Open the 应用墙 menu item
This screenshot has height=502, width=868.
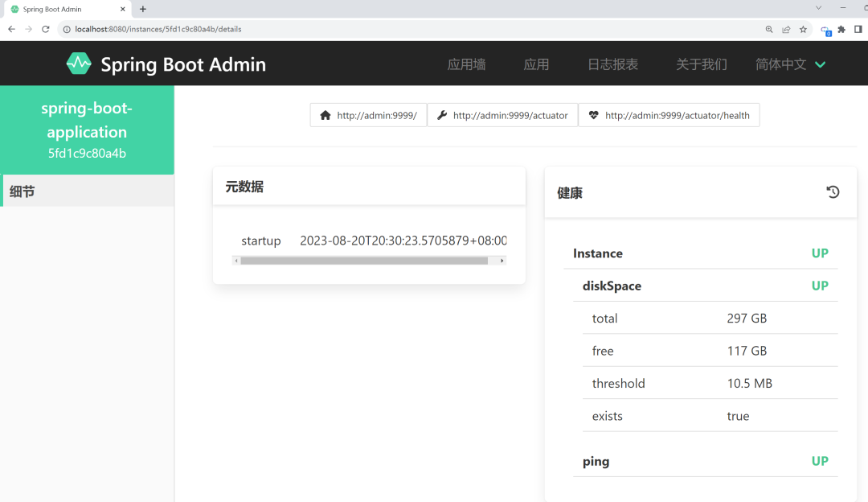tap(467, 64)
